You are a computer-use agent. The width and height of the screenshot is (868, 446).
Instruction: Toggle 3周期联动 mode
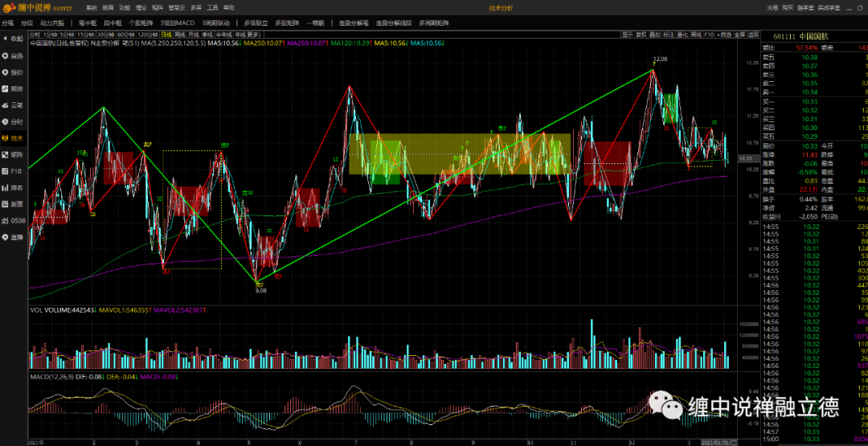[x=216, y=23]
